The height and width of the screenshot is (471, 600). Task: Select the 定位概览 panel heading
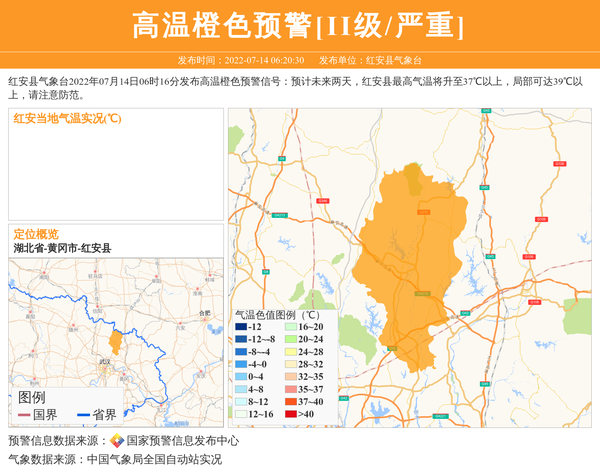36,234
